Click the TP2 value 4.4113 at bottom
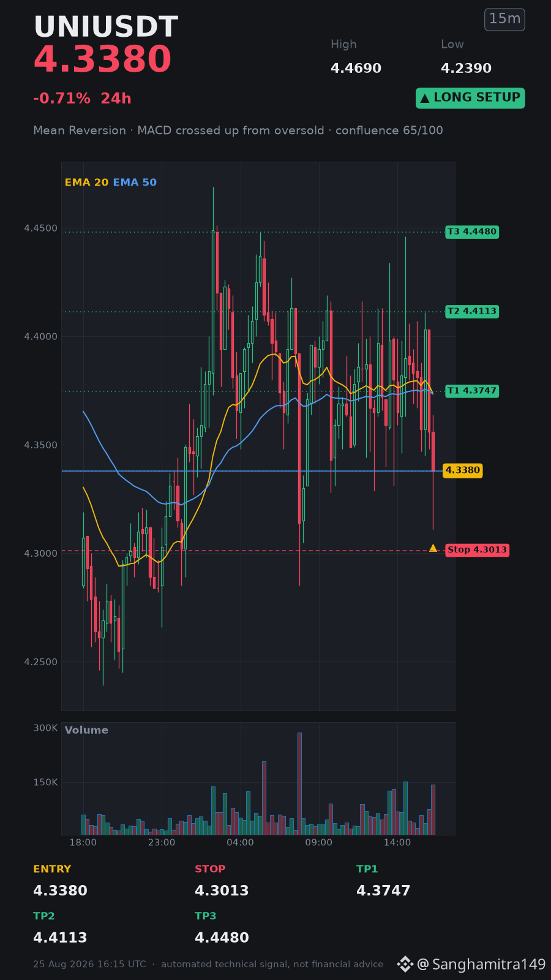This screenshot has height=980, width=551. (60, 938)
